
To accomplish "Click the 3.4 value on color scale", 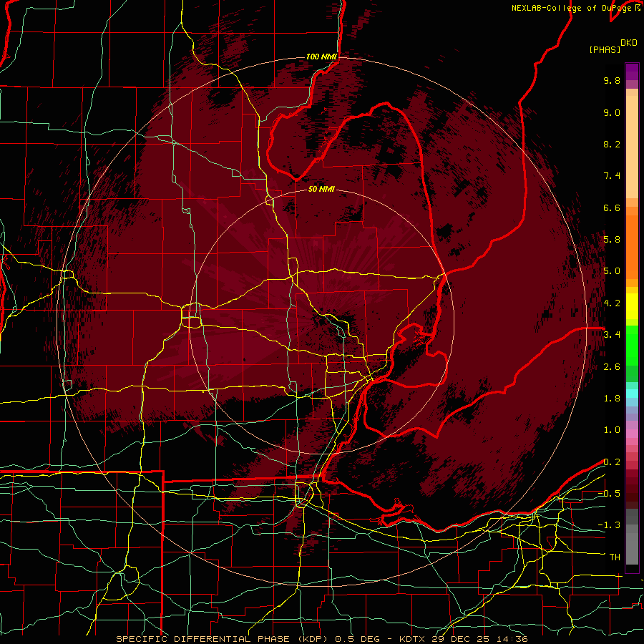I will [x=612, y=335].
